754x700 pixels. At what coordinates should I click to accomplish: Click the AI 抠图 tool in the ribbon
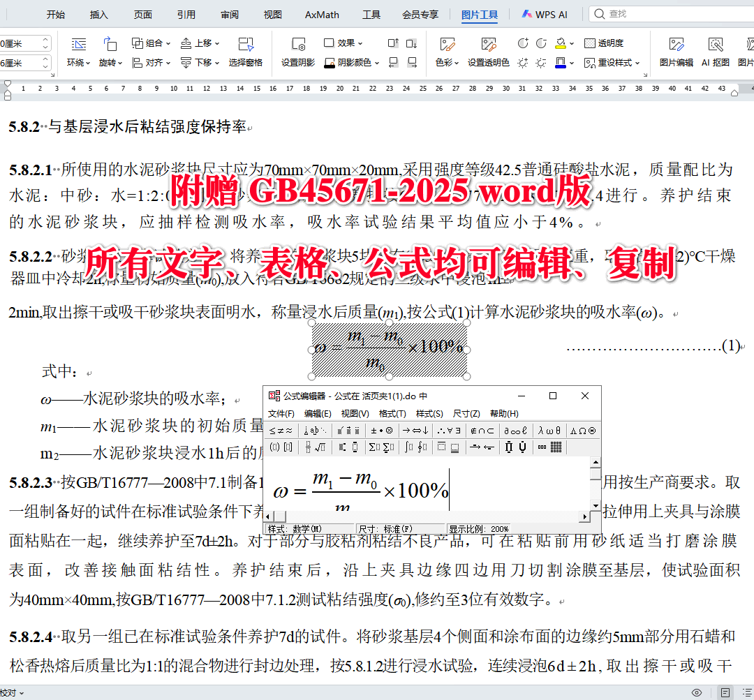click(x=716, y=50)
